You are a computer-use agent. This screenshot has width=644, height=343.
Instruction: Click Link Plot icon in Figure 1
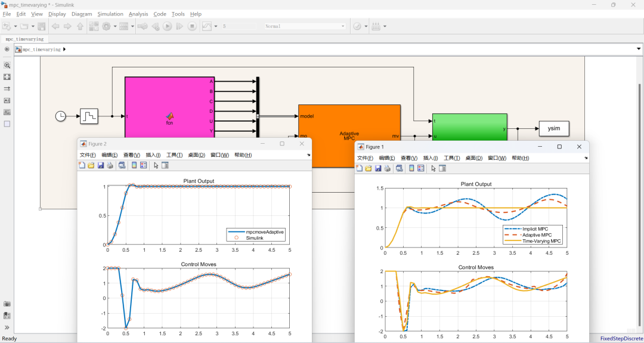coord(399,168)
